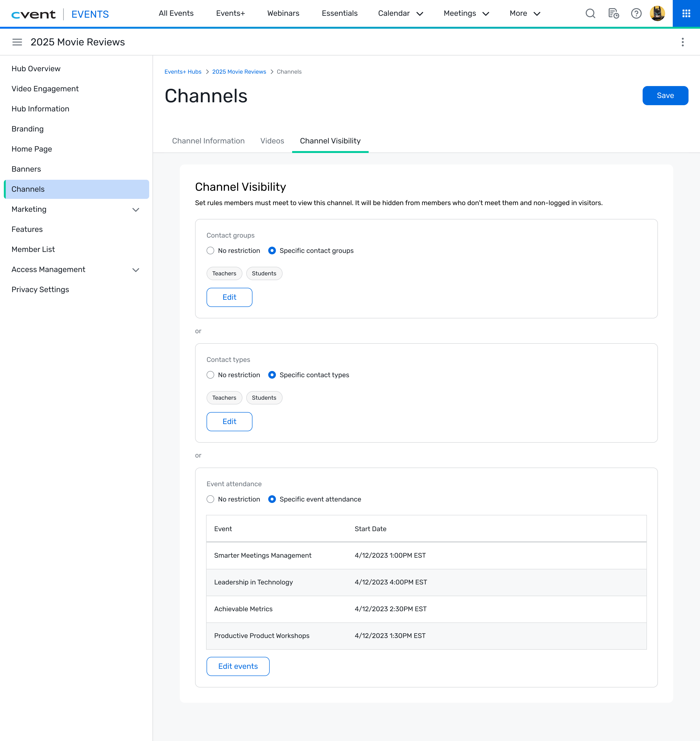Click the Save button

coord(665,96)
